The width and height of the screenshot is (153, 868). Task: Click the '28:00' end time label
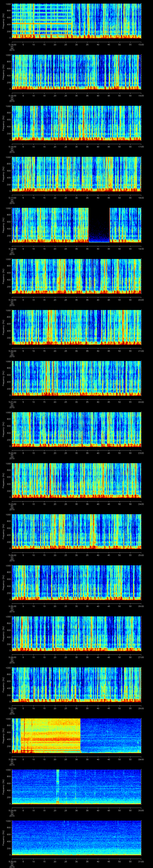click(141, 708)
